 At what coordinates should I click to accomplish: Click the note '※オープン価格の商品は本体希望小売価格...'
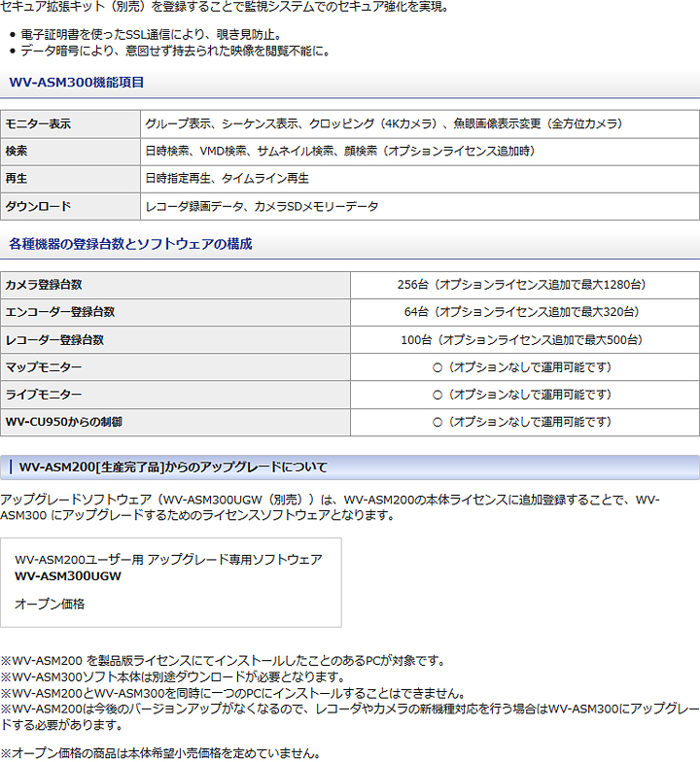tap(161, 754)
